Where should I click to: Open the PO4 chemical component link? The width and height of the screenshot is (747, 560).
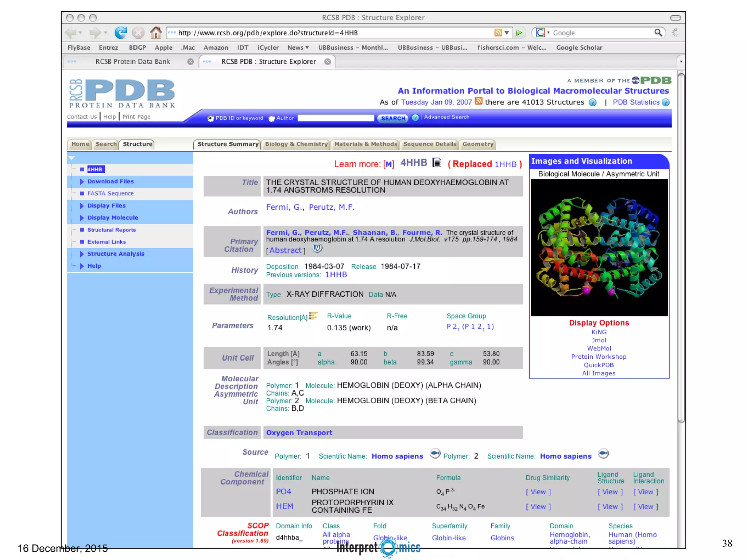click(283, 492)
